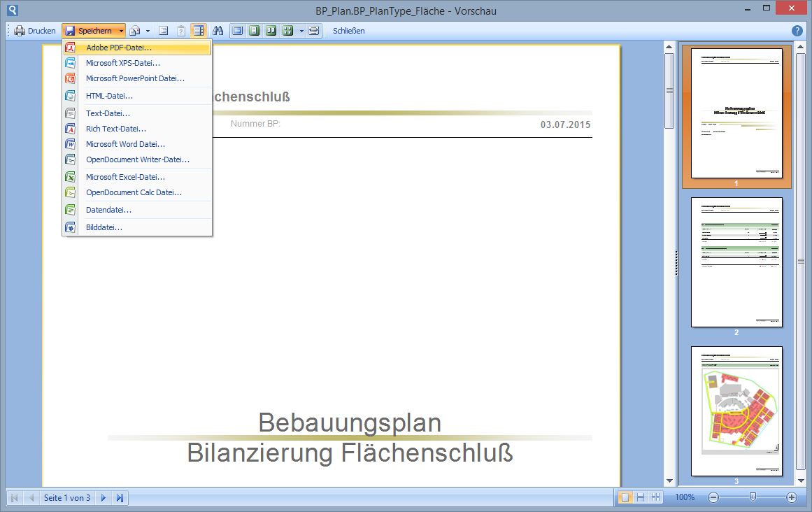Viewport: 812px width, 512px height.
Task: Toggle the thumbnails sidebar panel
Action: pyautogui.click(x=199, y=30)
